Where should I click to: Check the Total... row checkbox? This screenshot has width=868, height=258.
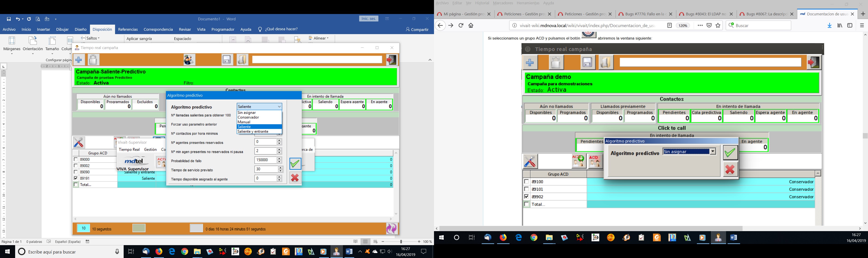point(75,185)
